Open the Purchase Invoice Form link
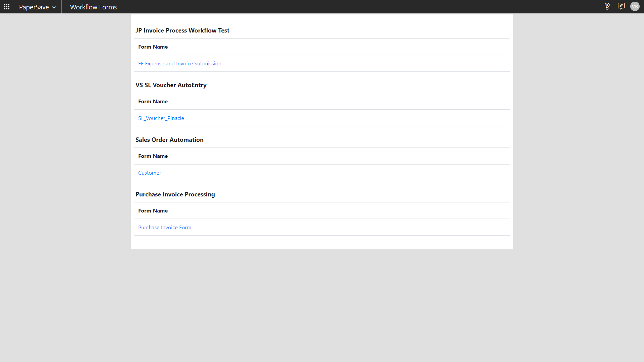 pos(165,227)
